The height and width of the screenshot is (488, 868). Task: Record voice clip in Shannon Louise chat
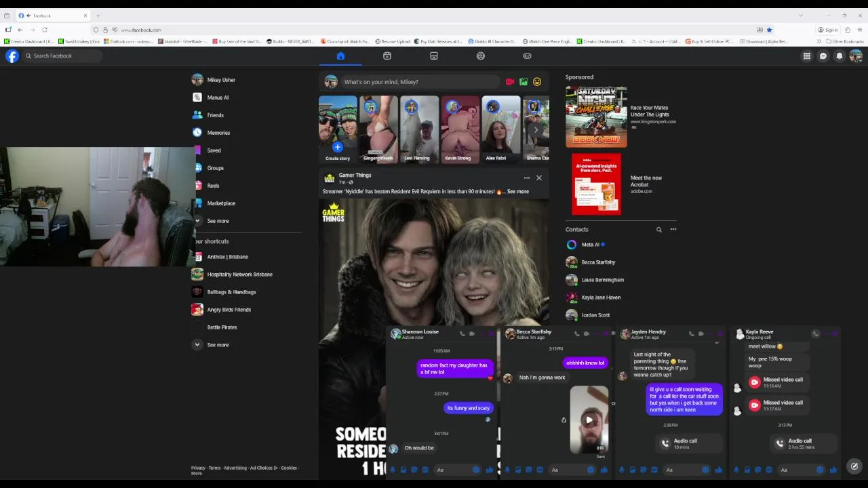(x=393, y=470)
